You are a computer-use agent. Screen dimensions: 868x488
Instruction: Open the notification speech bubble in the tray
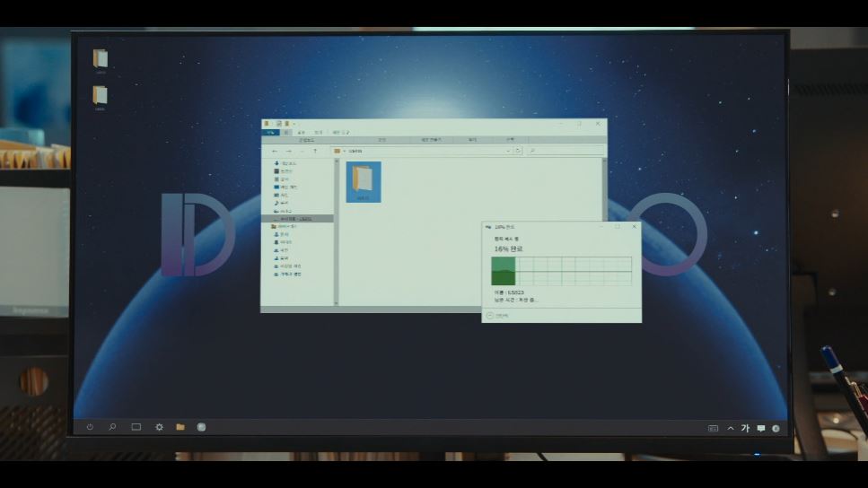tap(761, 428)
